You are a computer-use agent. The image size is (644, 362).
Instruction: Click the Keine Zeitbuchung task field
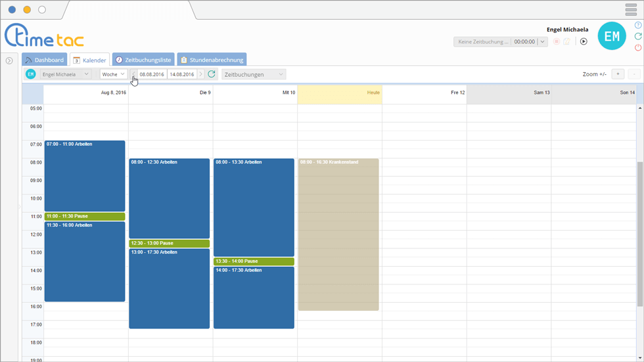[x=482, y=41]
